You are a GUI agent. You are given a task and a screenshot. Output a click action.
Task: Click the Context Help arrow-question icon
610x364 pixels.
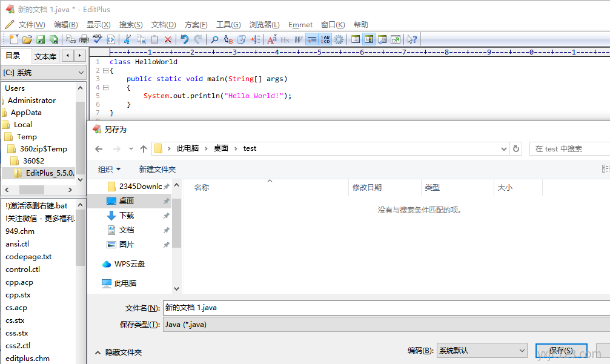(x=412, y=39)
